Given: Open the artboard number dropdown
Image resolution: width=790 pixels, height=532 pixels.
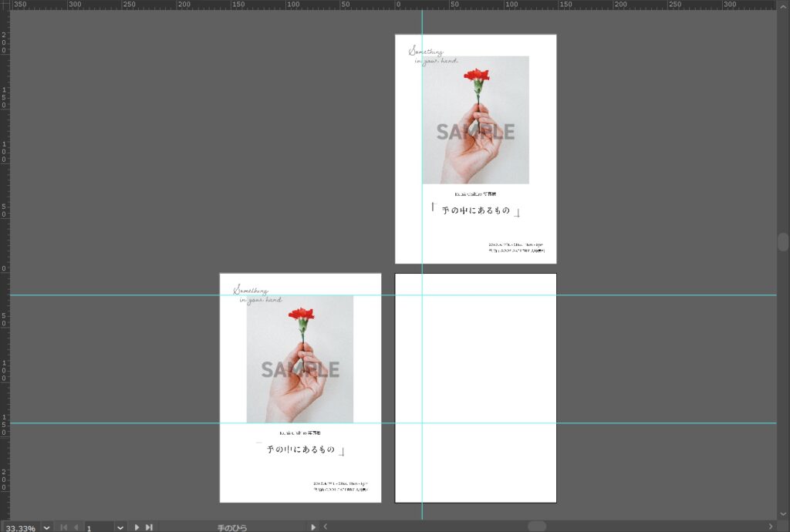Looking at the screenshot, I should (120, 527).
